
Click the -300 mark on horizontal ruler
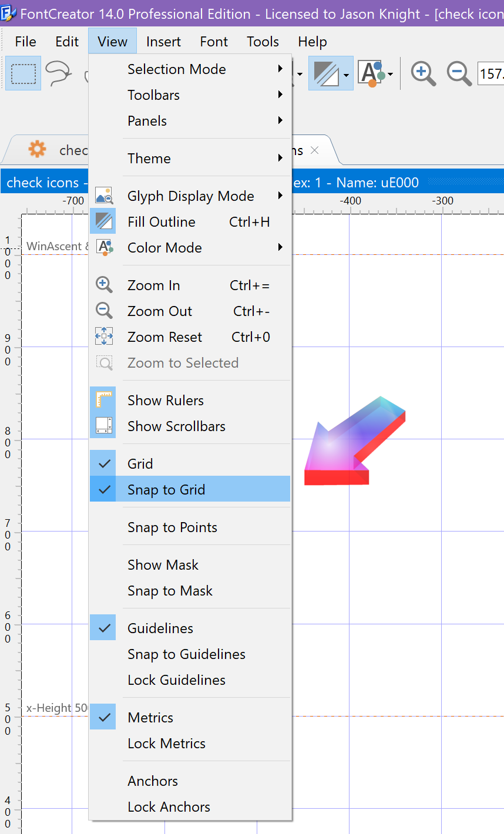[x=442, y=200]
